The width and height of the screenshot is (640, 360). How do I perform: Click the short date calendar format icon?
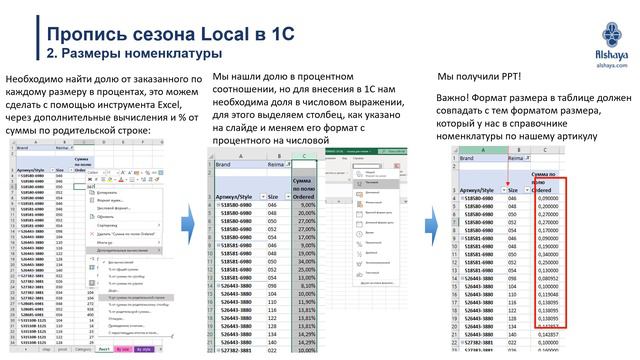[x=360, y=214]
